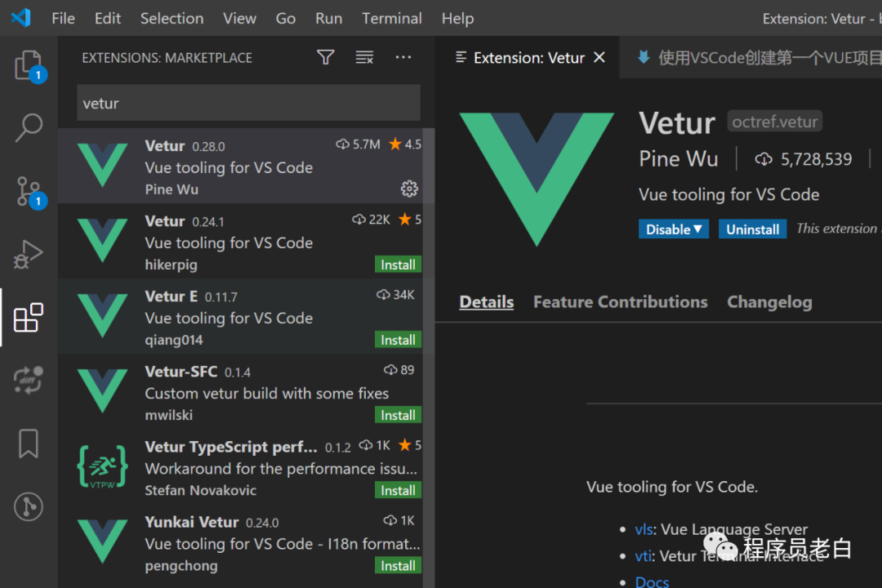This screenshot has height=588, width=882.
Task: Open the Help menu
Action: [457, 18]
